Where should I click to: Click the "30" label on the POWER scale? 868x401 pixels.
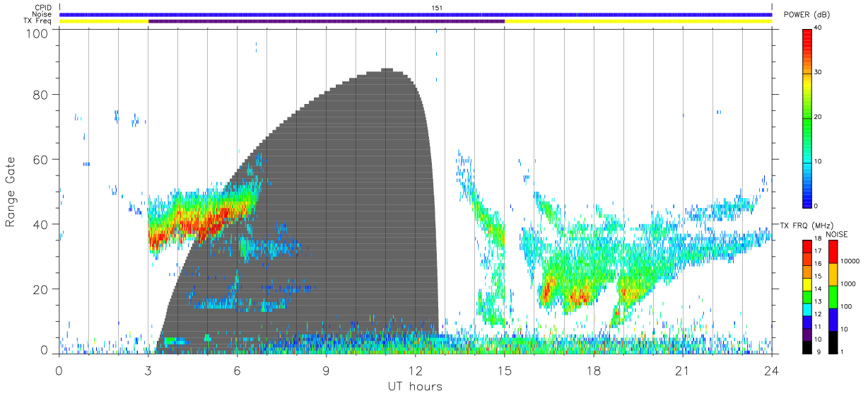819,72
